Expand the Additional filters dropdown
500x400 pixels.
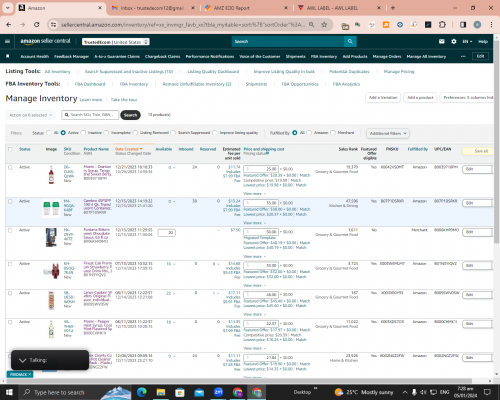388,133
